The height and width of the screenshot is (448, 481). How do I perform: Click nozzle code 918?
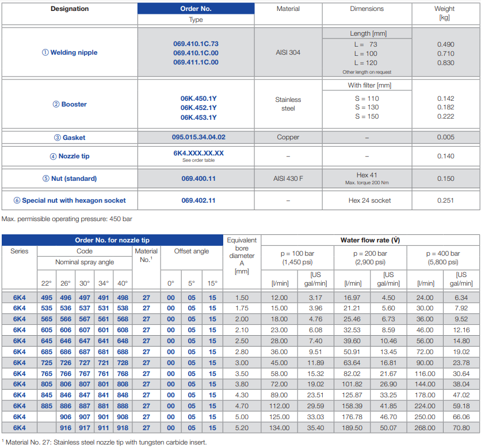123,428
